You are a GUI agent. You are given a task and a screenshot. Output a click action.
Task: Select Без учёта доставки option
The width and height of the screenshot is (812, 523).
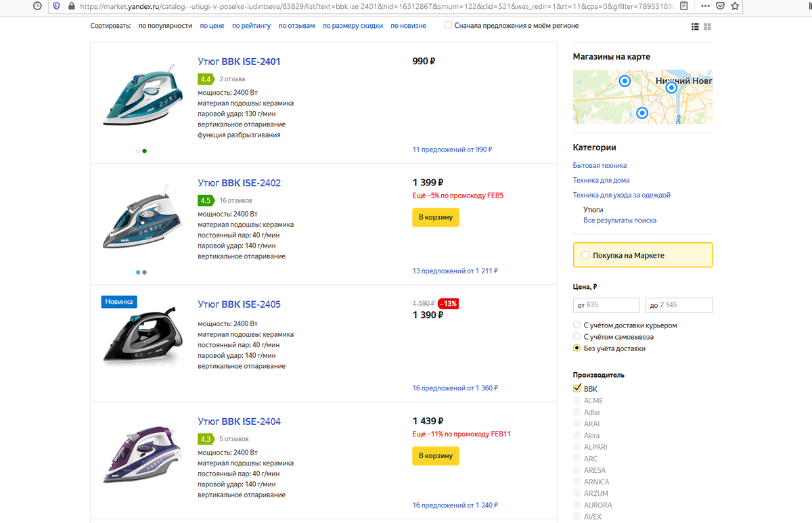click(577, 348)
